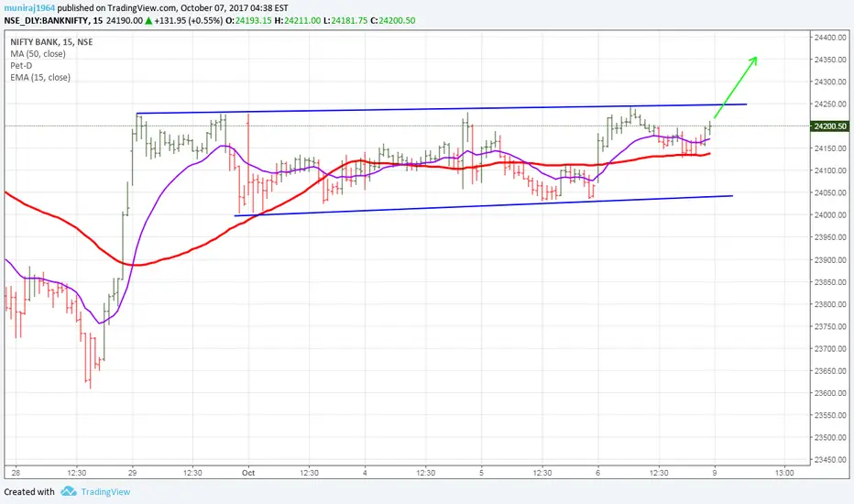The width and height of the screenshot is (854, 504).
Task: Click the 29 date label on the time axis
Action: 132,473
